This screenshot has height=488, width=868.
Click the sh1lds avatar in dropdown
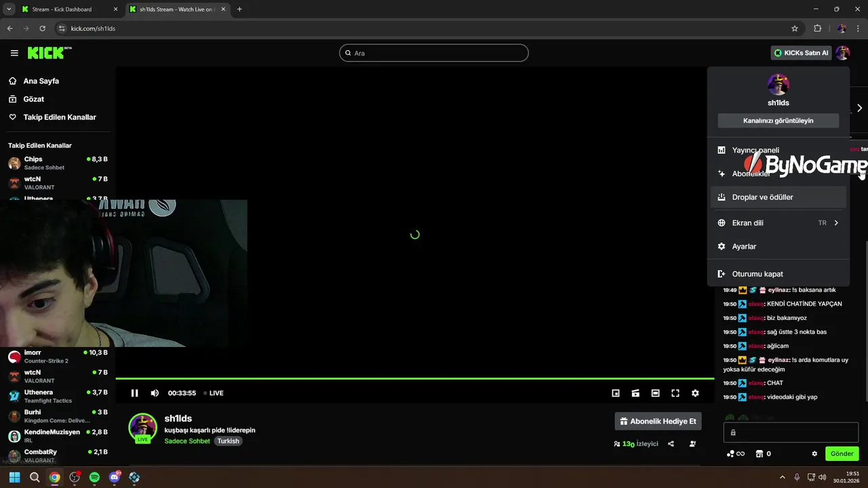click(778, 85)
